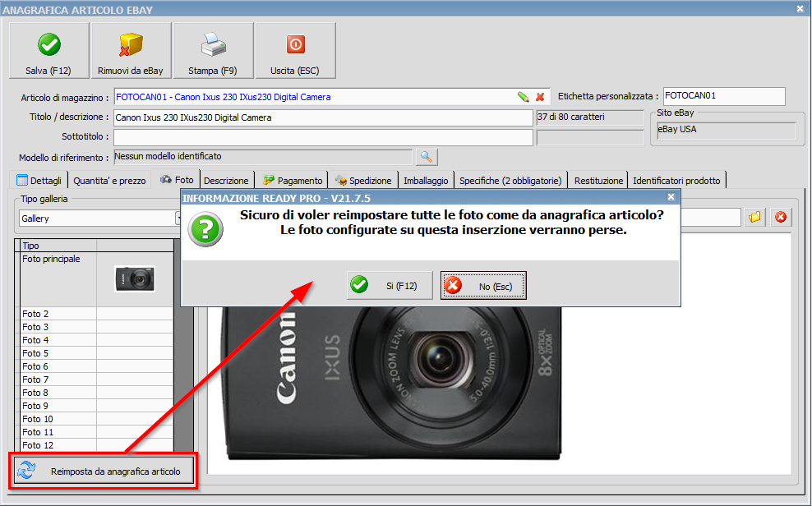Select the Foto 2 row
The image size is (812, 506).
point(97,314)
